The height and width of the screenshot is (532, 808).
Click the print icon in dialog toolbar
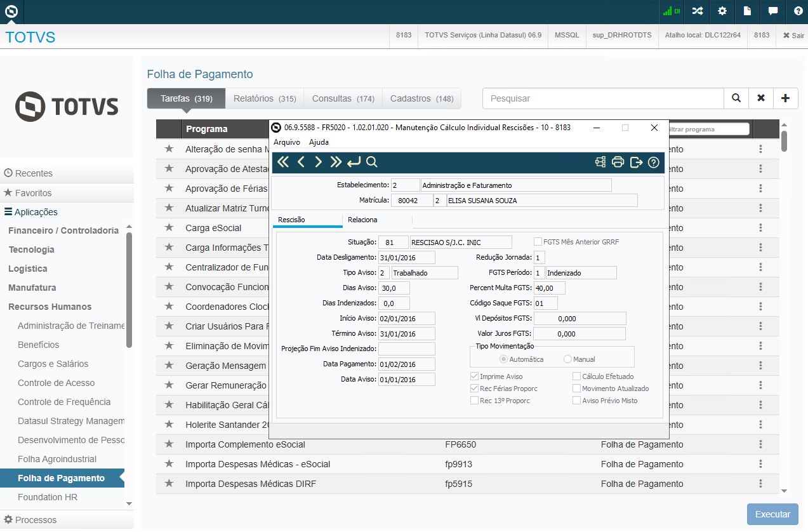pos(618,163)
